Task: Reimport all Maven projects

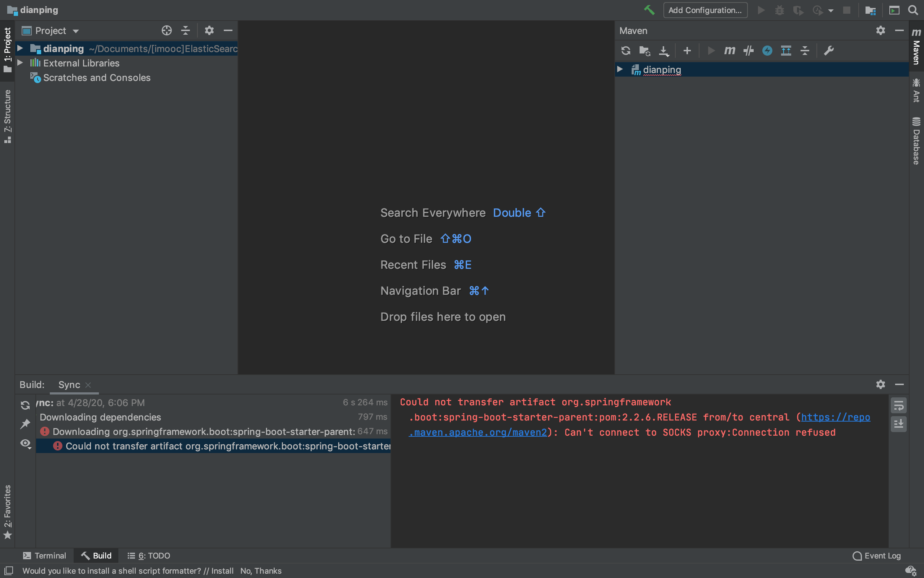Action: pyautogui.click(x=626, y=51)
